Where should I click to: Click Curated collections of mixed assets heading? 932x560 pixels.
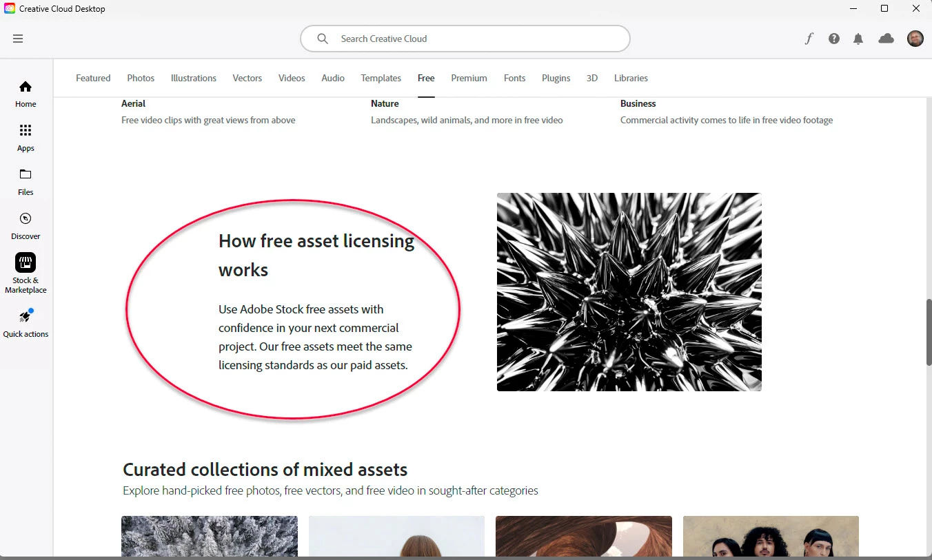(x=265, y=470)
